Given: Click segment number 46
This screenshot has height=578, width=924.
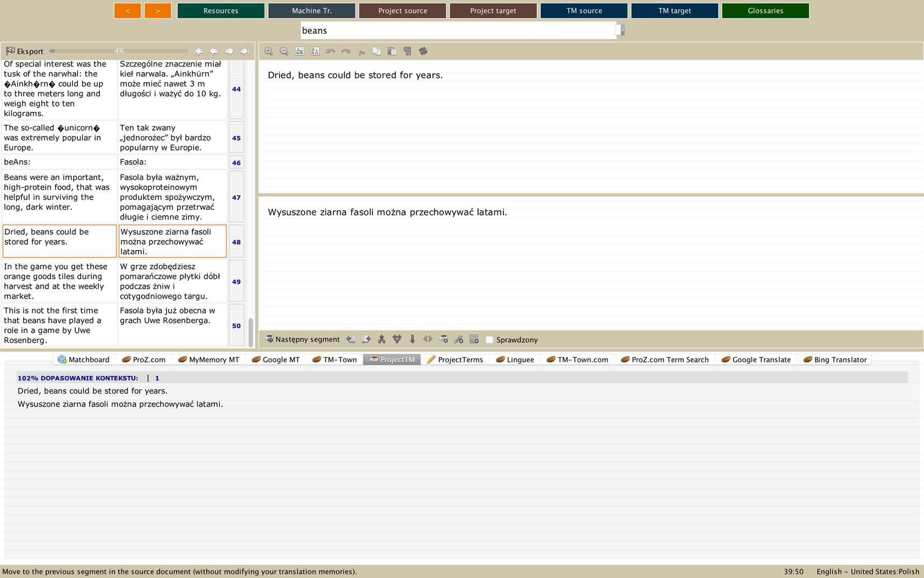Looking at the screenshot, I should (236, 162).
